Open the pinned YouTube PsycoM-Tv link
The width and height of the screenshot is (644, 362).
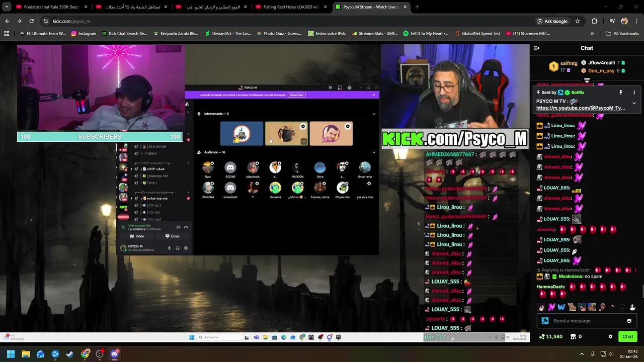tap(581, 108)
